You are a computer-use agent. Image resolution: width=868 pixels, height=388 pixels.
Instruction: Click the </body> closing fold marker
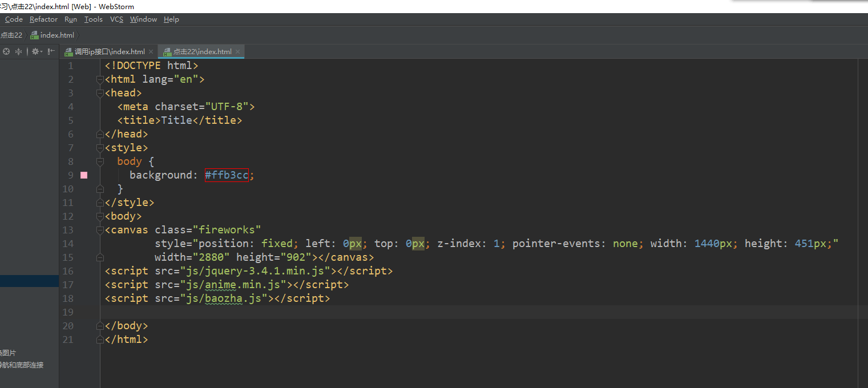(100, 326)
